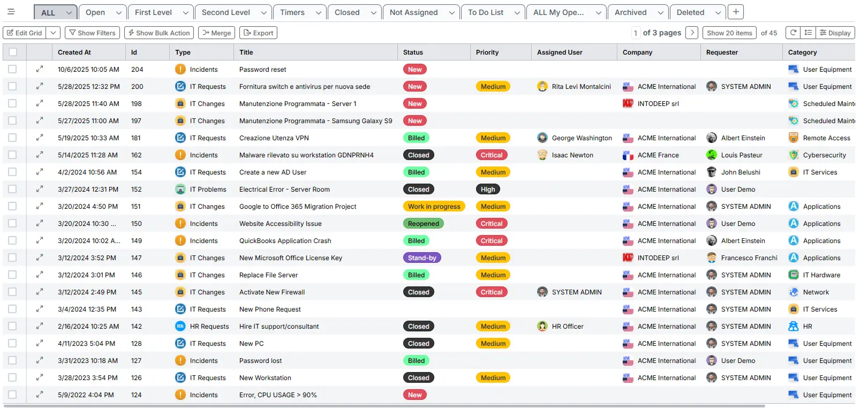Image resolution: width=868 pixels, height=409 pixels.
Task: Click the Show Filters button
Action: click(92, 33)
